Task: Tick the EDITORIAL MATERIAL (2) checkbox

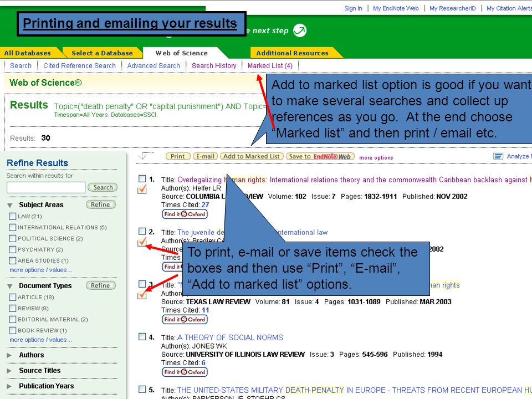Action: [13, 319]
